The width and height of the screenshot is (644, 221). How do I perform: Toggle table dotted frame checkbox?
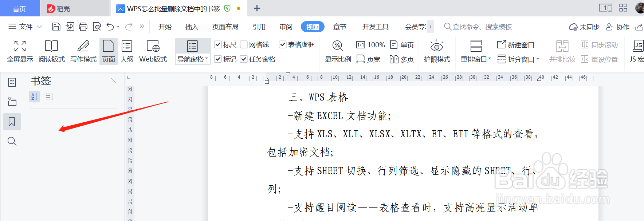coord(297,44)
